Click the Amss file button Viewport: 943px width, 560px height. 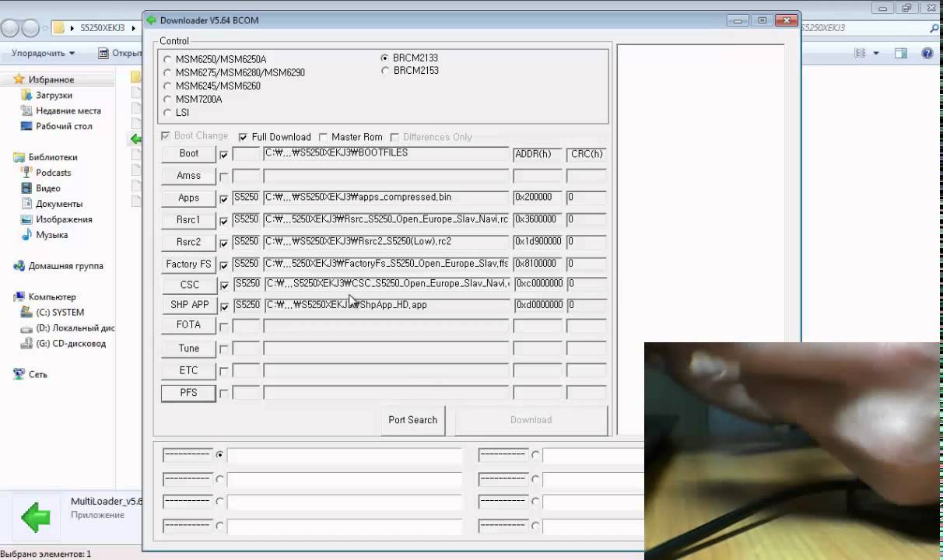[188, 176]
